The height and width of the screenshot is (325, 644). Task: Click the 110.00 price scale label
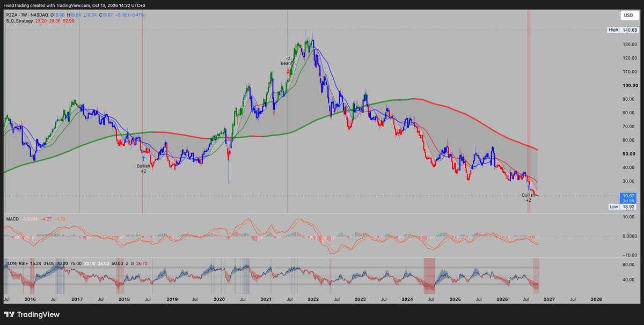pyautogui.click(x=630, y=71)
